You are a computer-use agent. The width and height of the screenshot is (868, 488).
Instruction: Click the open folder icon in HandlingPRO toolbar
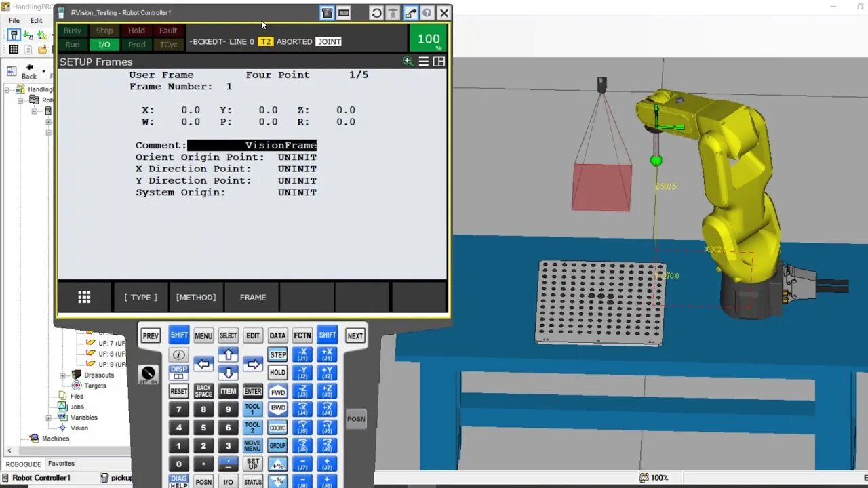click(x=42, y=49)
